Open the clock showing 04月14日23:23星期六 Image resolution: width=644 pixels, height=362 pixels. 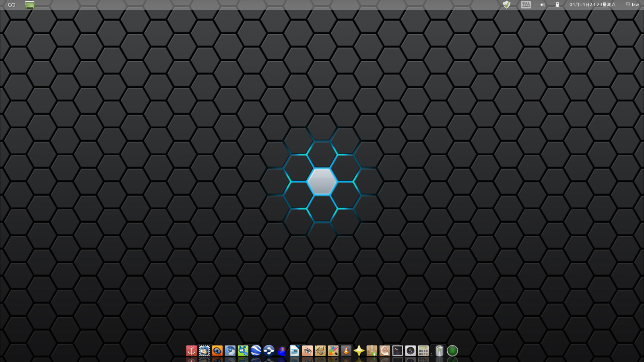tap(592, 5)
